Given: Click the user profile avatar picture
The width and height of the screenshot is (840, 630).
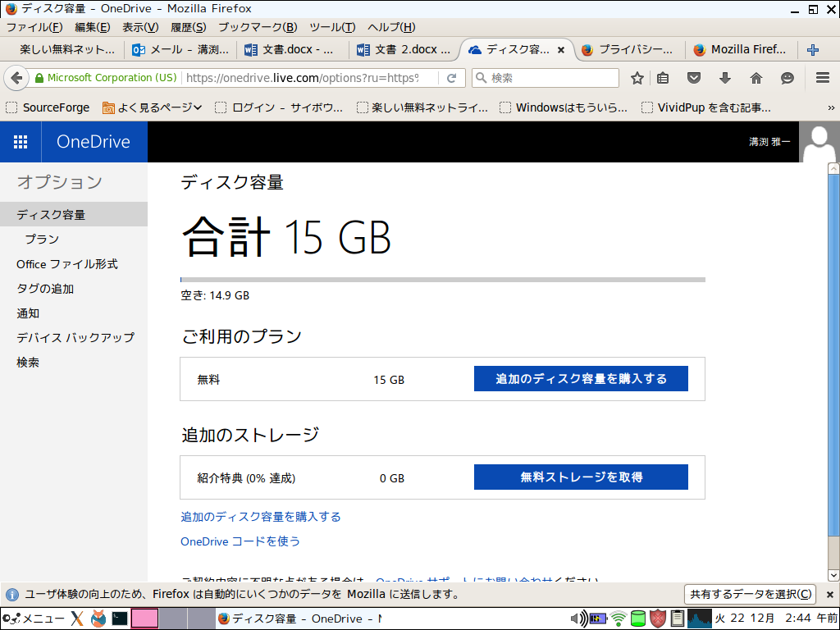Looking at the screenshot, I should [x=819, y=142].
